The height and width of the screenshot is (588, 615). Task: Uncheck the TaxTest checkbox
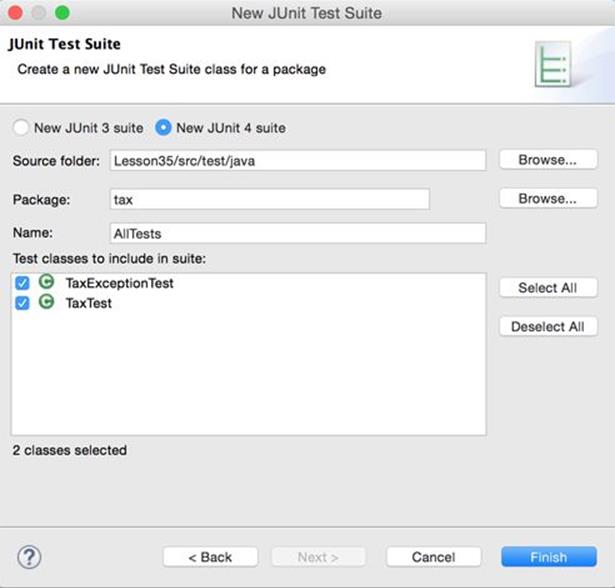tap(22, 303)
